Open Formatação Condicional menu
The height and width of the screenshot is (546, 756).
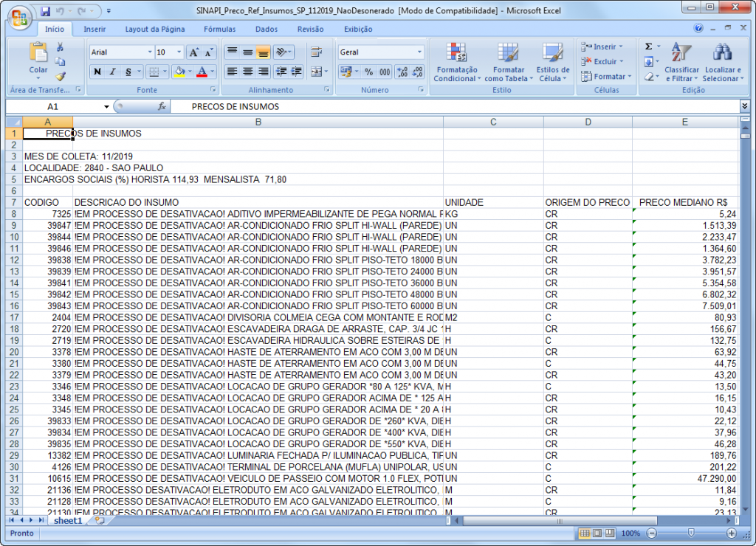(x=456, y=62)
